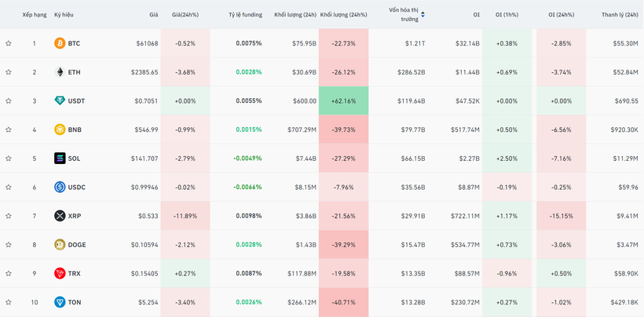The image size is (644, 317).
Task: Open the ETH symbol link
Action: coord(74,72)
